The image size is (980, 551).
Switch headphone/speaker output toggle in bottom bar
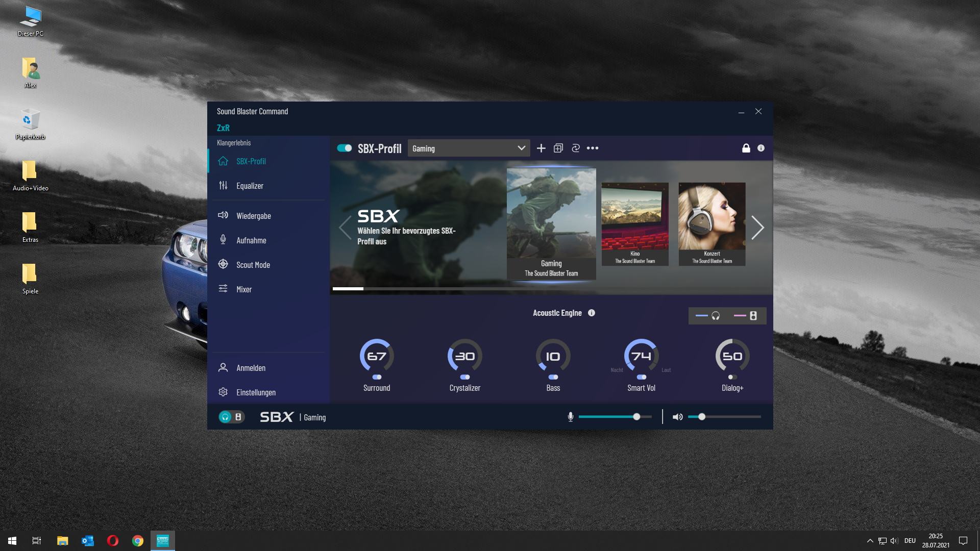(x=231, y=417)
